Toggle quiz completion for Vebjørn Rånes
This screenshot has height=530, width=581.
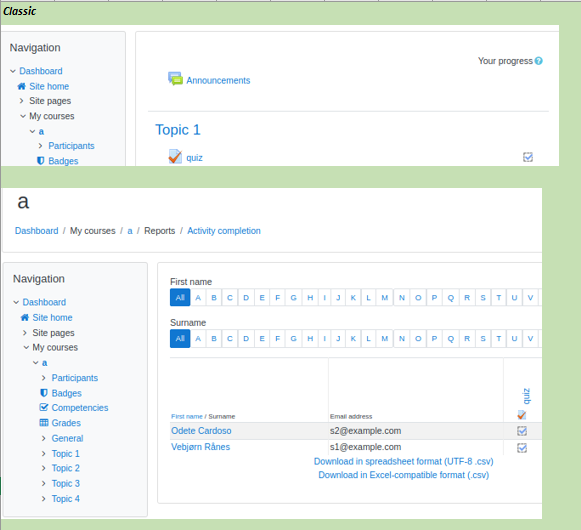tap(522, 448)
